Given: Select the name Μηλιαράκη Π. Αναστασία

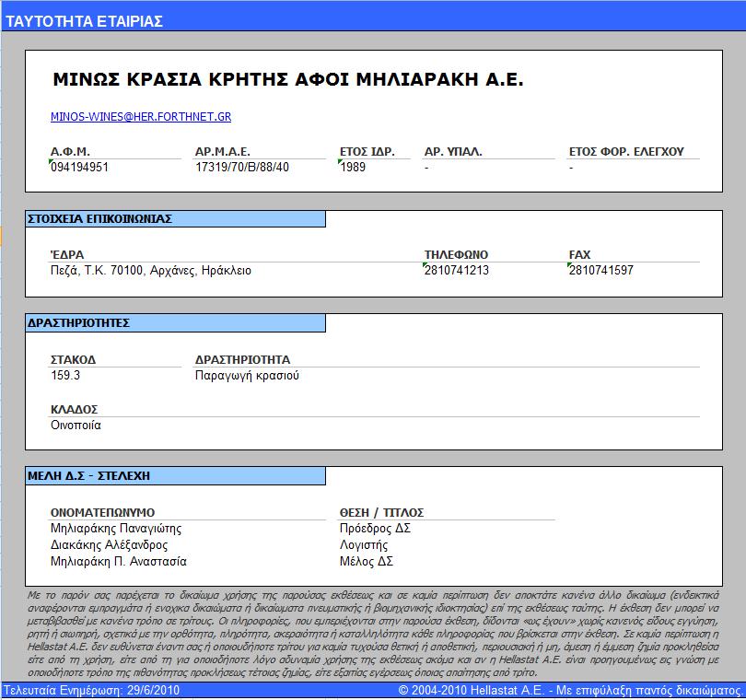Looking at the screenshot, I should coord(119,562).
